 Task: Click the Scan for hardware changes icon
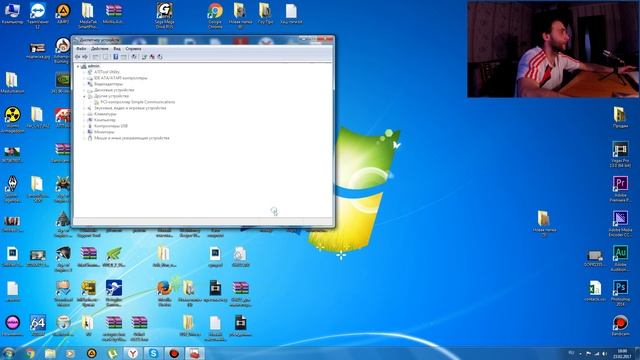coord(134,57)
